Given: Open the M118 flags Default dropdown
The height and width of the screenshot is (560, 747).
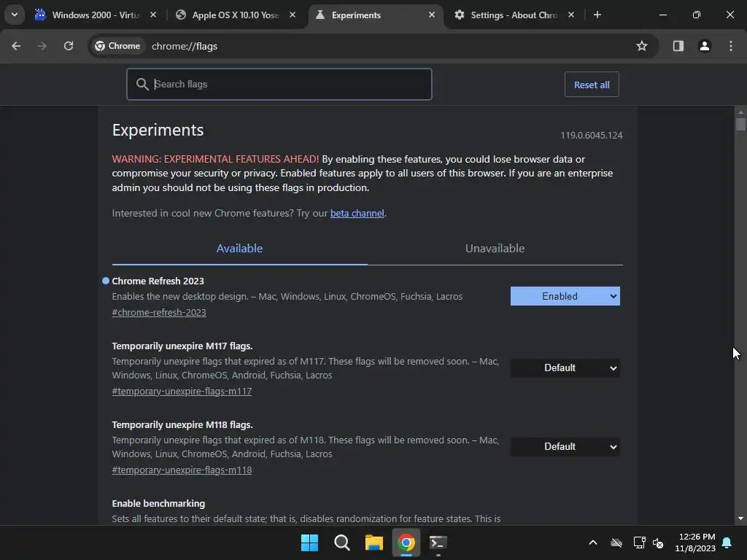Looking at the screenshot, I should pos(565,447).
